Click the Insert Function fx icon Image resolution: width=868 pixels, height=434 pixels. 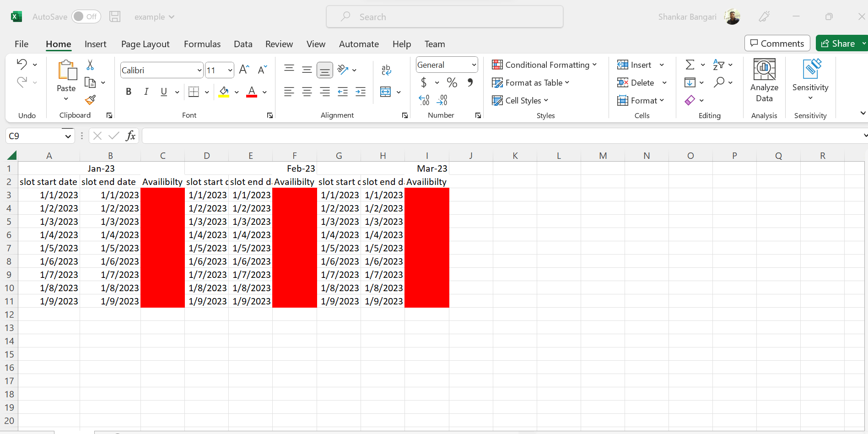(130, 136)
